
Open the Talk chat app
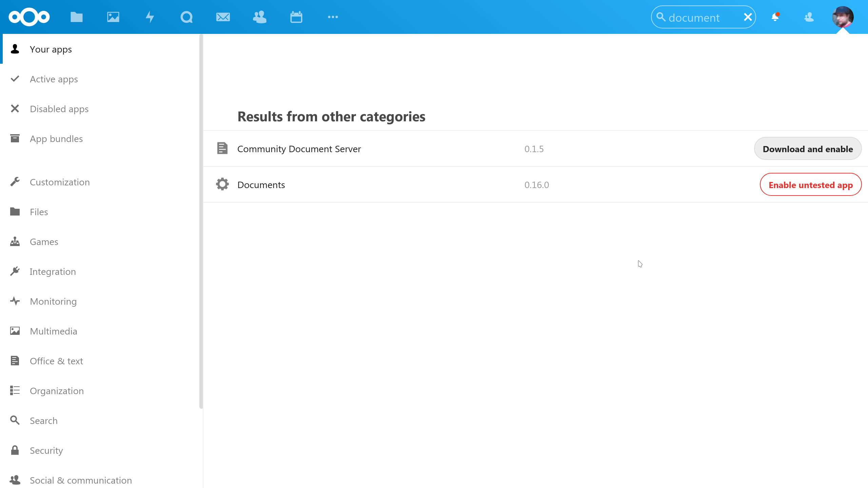point(186,17)
